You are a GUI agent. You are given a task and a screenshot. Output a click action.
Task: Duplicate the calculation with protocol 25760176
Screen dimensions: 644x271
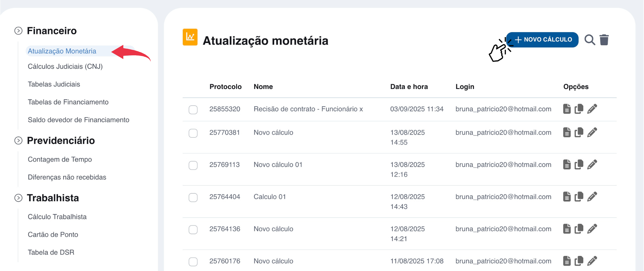579,261
